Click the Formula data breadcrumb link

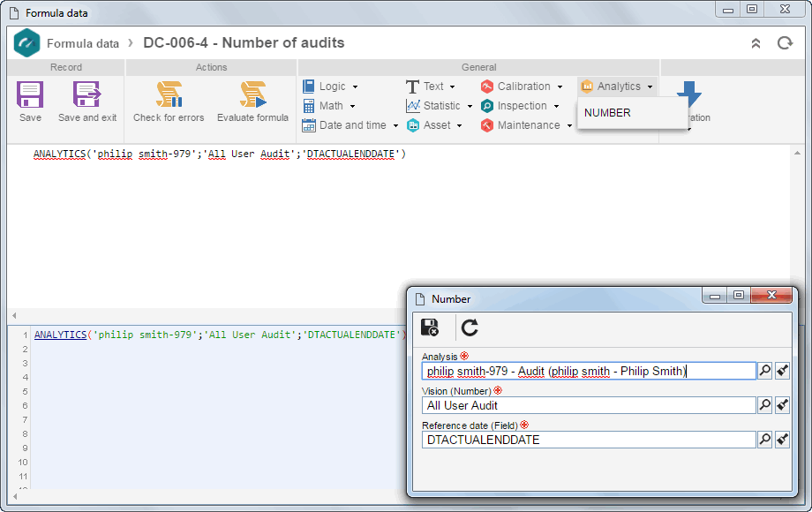click(x=83, y=43)
